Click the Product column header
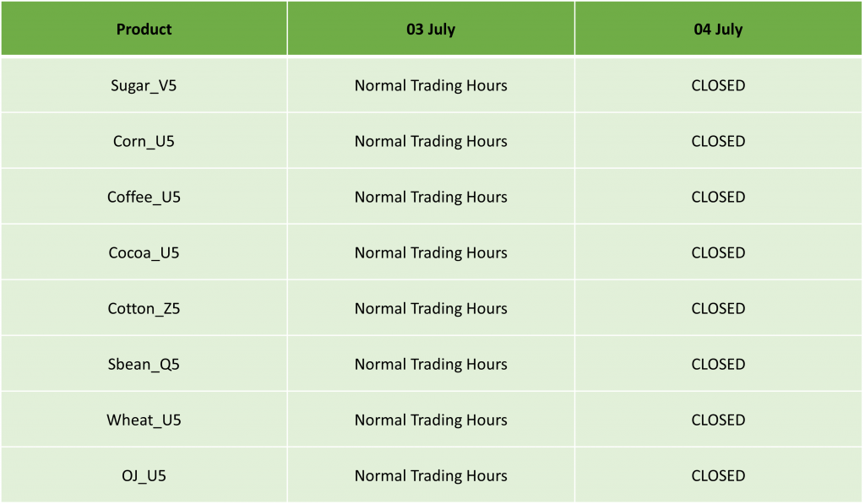This screenshot has width=865, height=504. 144,29
